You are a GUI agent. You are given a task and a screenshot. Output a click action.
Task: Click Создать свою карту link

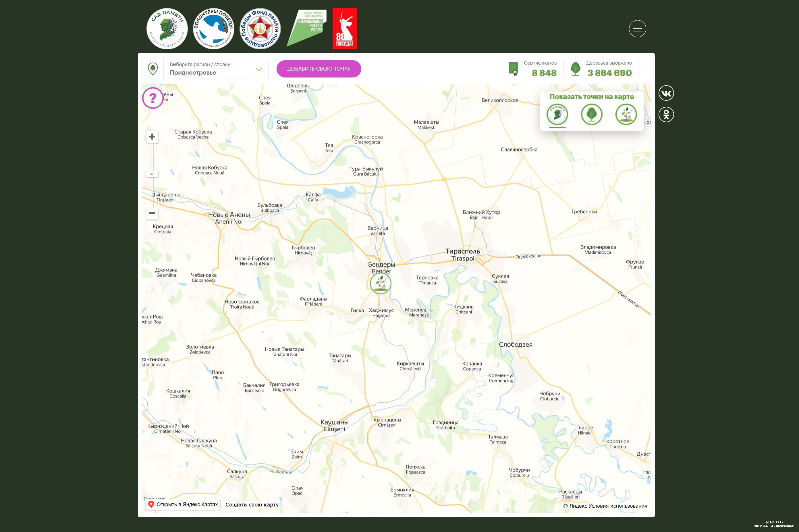(252, 504)
